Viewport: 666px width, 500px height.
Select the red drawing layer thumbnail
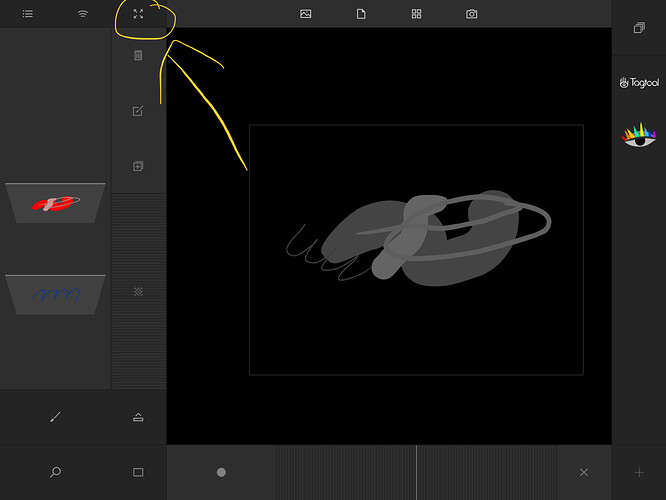click(55, 203)
